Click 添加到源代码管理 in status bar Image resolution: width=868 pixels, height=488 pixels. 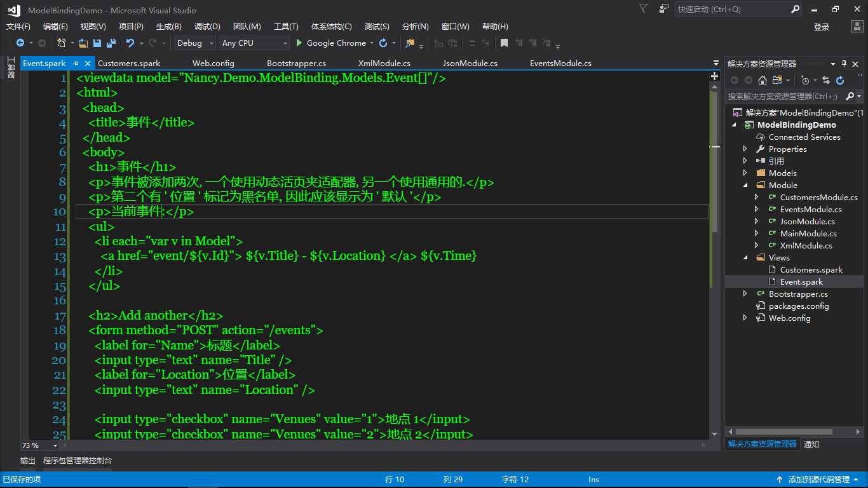point(818,480)
